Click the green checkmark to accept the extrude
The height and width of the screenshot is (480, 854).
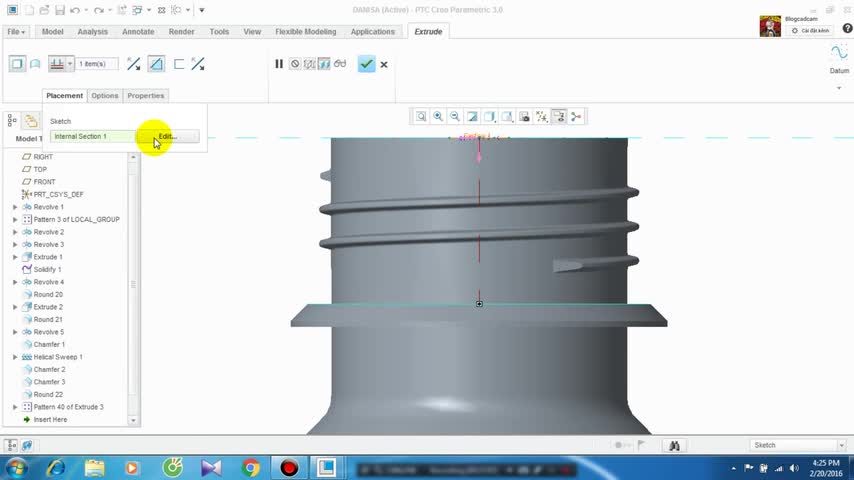[366, 64]
